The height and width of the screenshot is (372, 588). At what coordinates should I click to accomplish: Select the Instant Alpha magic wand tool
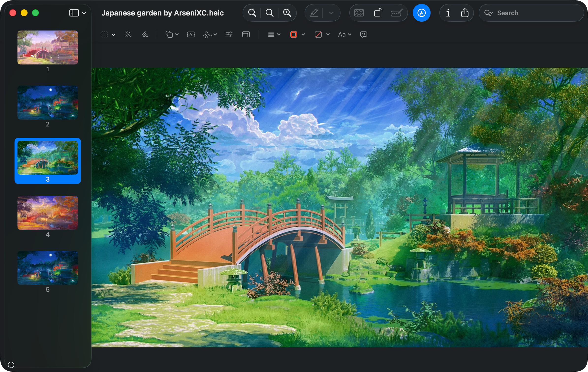click(x=128, y=34)
